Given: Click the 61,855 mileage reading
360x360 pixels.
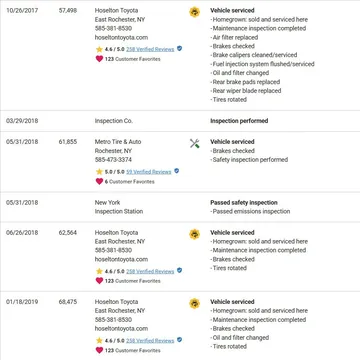Looking at the screenshot, I should [68, 142].
